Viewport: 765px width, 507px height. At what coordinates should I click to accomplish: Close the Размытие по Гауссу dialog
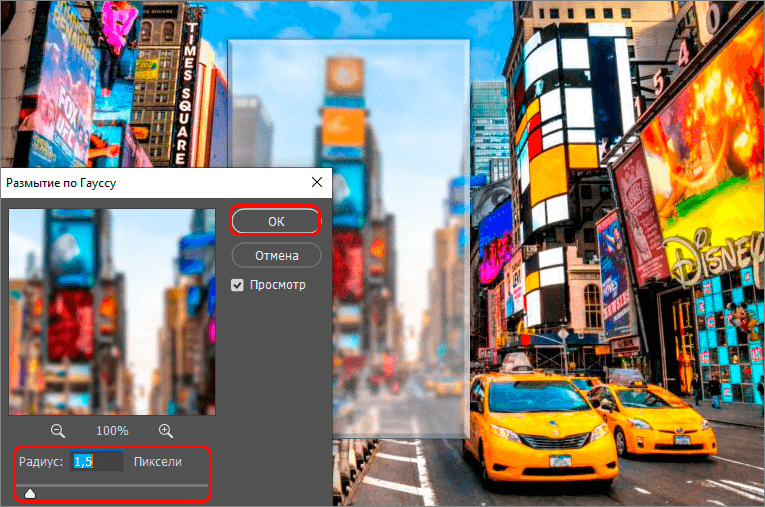tap(317, 182)
